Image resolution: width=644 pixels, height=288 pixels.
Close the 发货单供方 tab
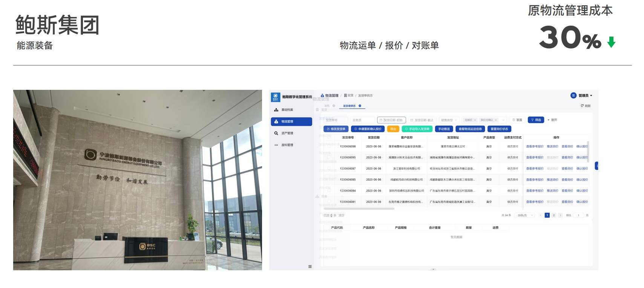pyautogui.click(x=360, y=106)
